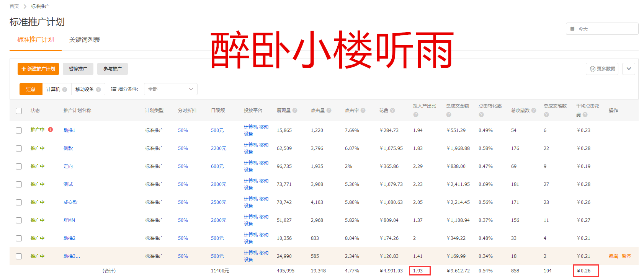Click the 点击量 column header

318,111
